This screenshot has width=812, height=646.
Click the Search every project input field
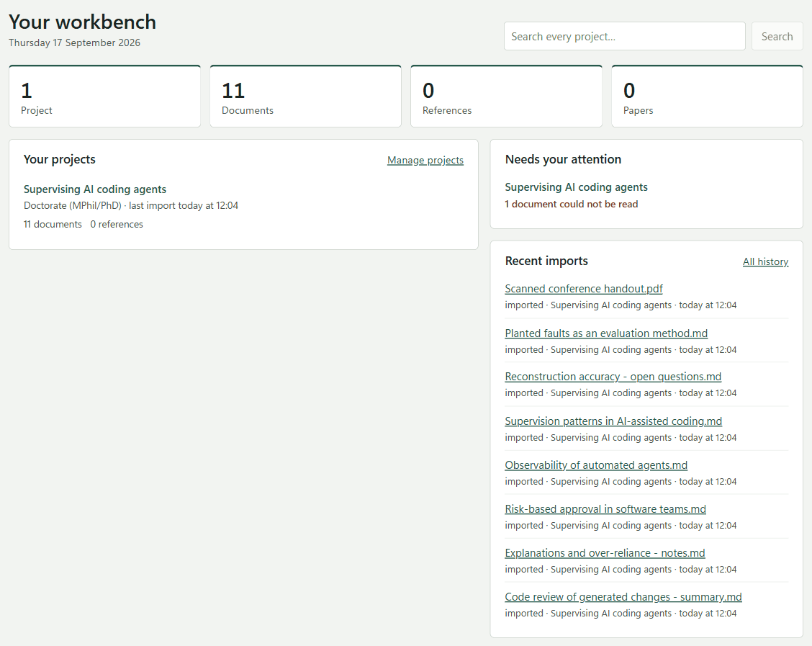pyautogui.click(x=624, y=36)
